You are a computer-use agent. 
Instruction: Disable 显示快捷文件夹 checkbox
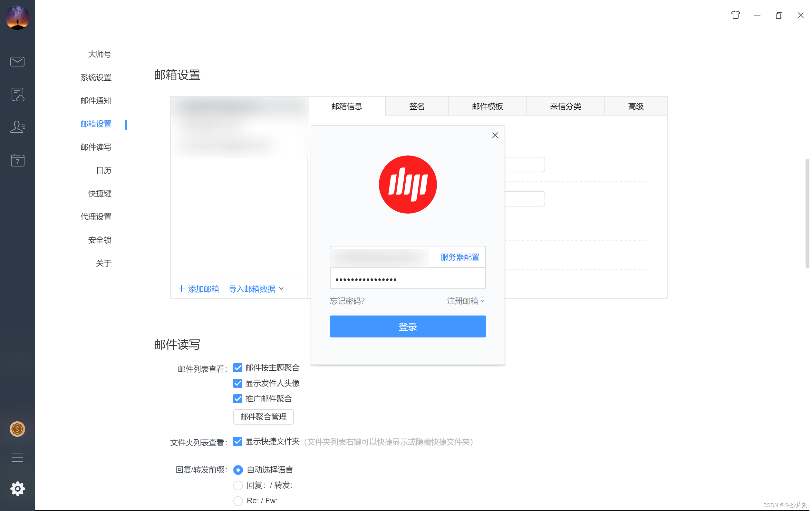tap(238, 441)
